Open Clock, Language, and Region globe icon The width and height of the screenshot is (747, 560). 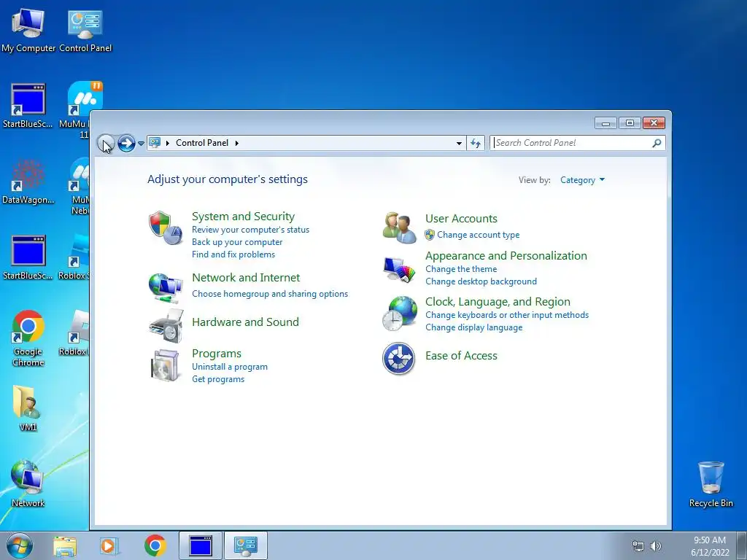pyautogui.click(x=399, y=314)
